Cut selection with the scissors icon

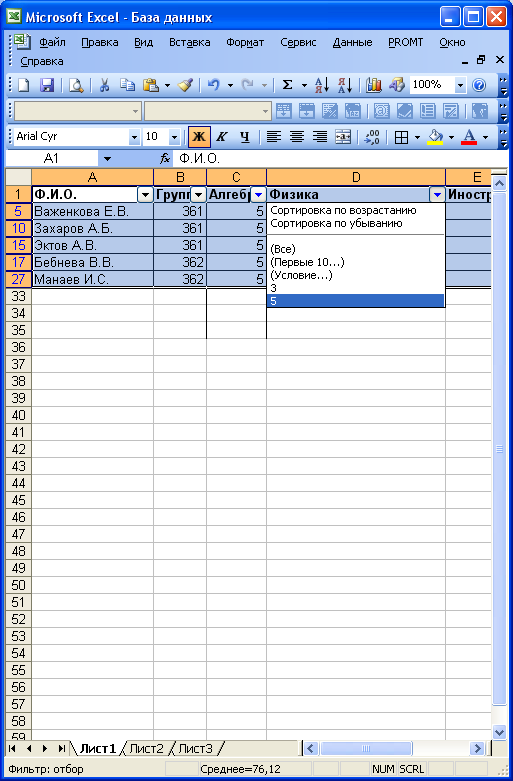[x=104, y=86]
